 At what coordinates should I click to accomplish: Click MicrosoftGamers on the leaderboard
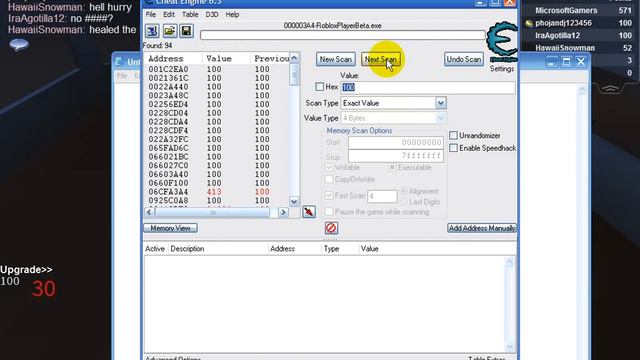pyautogui.click(x=566, y=11)
